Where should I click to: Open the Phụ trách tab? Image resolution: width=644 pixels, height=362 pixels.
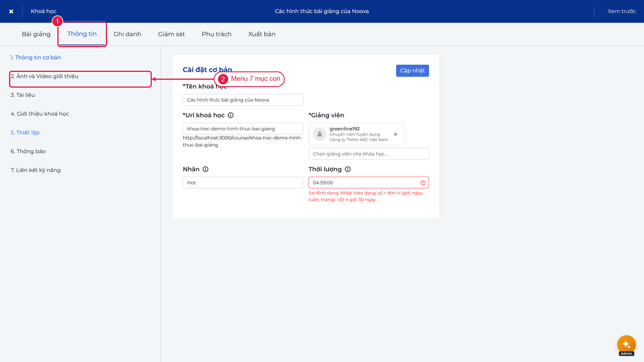click(217, 34)
